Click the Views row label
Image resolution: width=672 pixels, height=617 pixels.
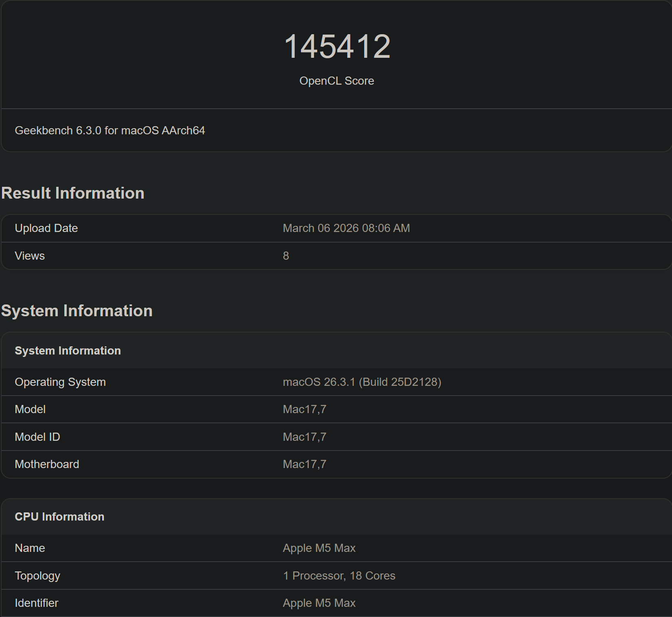click(x=30, y=256)
